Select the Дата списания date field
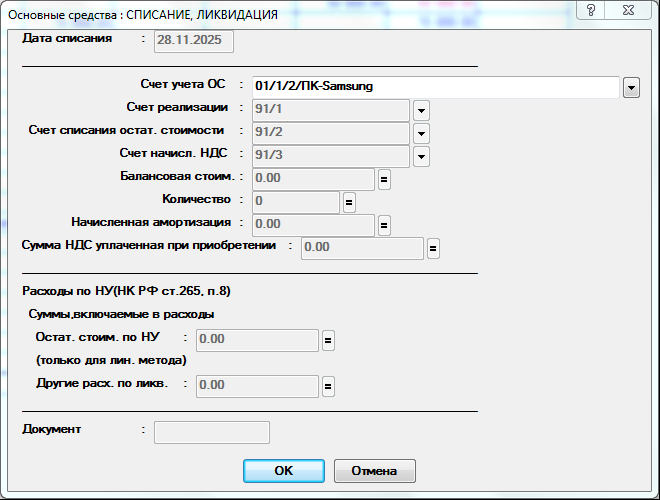 (192, 41)
